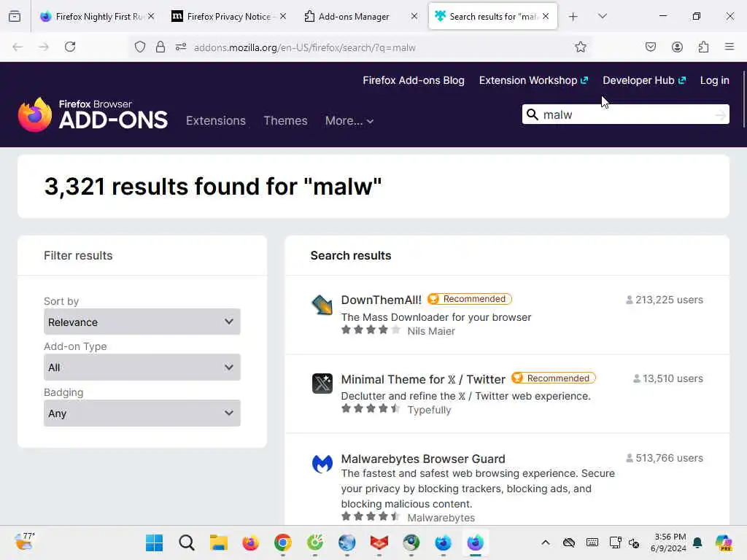Open clock showing 3:56 PM
The width and height of the screenshot is (747, 560).
tap(668, 542)
